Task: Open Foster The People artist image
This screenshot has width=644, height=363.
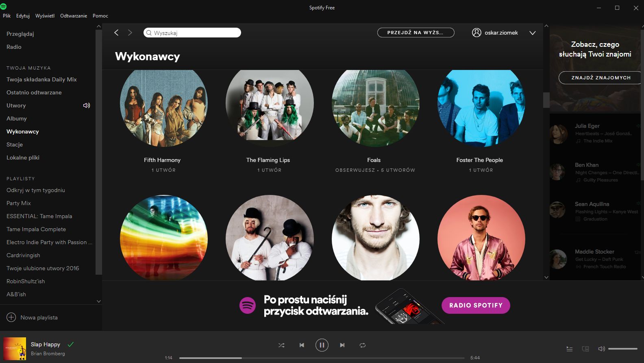Action: click(481, 108)
